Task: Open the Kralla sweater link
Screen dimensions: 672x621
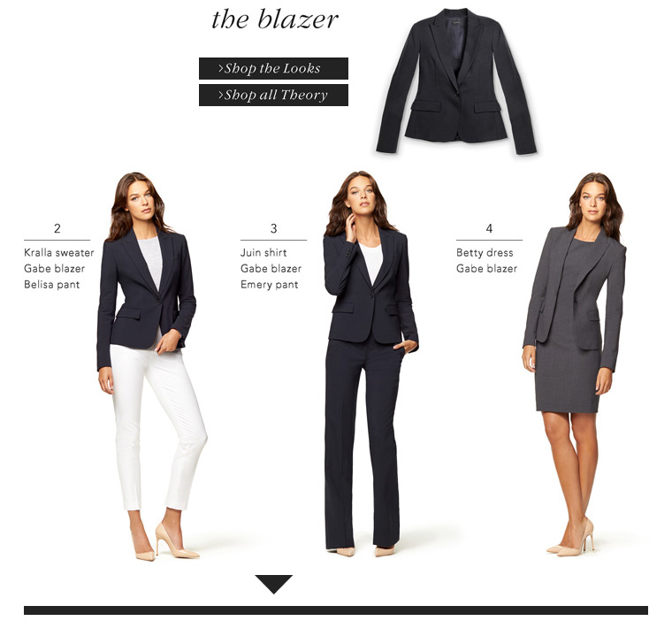Action: pos(59,253)
